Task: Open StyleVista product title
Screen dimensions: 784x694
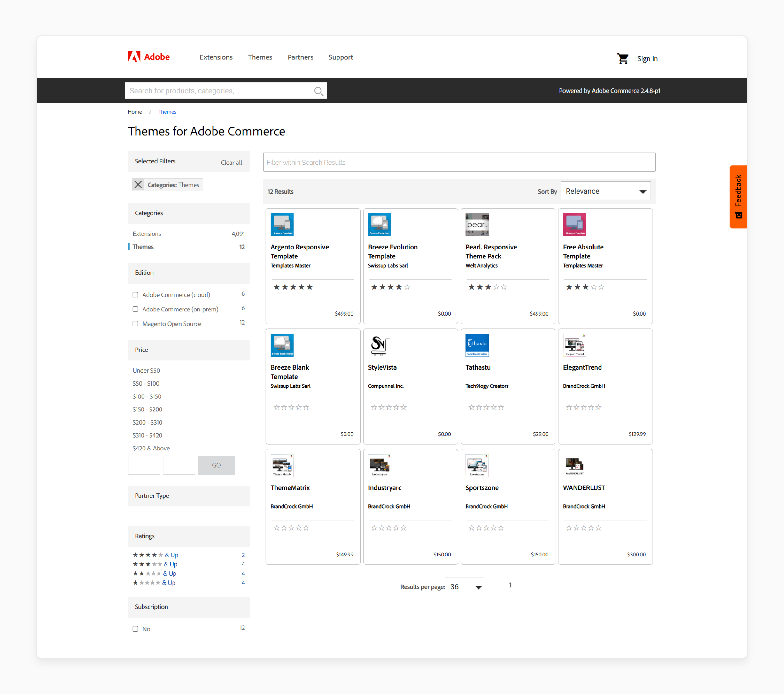Action: (382, 367)
